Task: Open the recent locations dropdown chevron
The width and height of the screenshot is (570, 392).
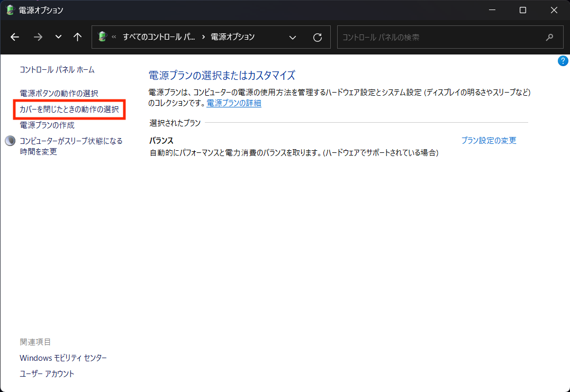Action: (58, 37)
